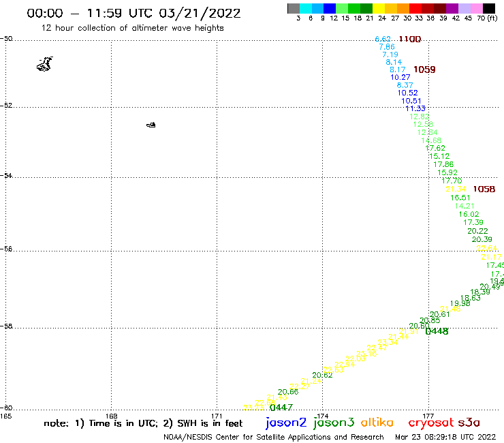Click the timestamp label 1059
This screenshot has height=443, width=504.
pos(424,70)
